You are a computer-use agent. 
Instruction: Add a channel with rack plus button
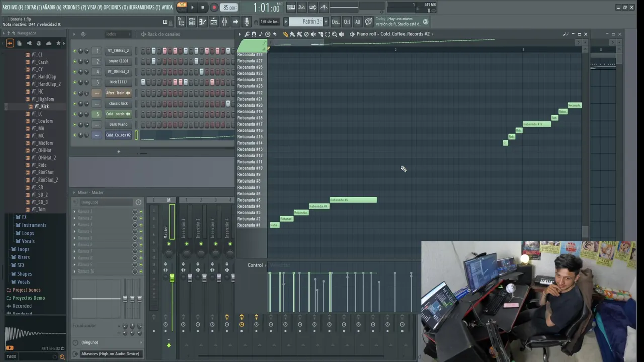[119, 152]
